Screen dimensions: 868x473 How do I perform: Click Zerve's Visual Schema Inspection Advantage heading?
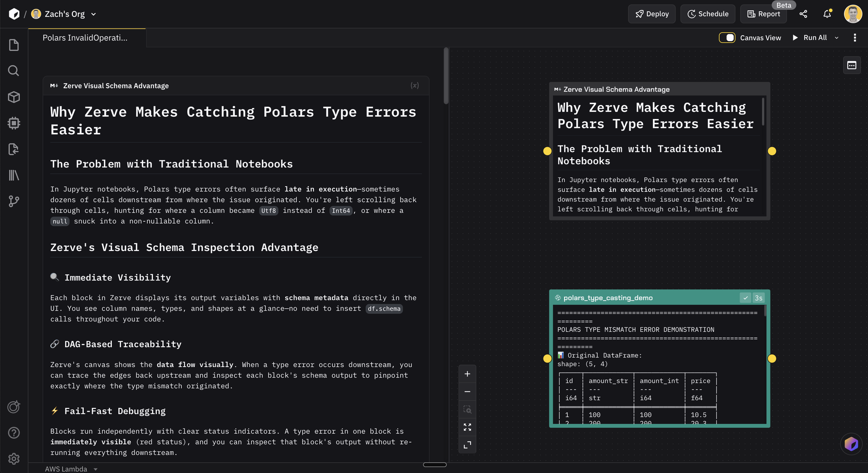click(x=184, y=248)
